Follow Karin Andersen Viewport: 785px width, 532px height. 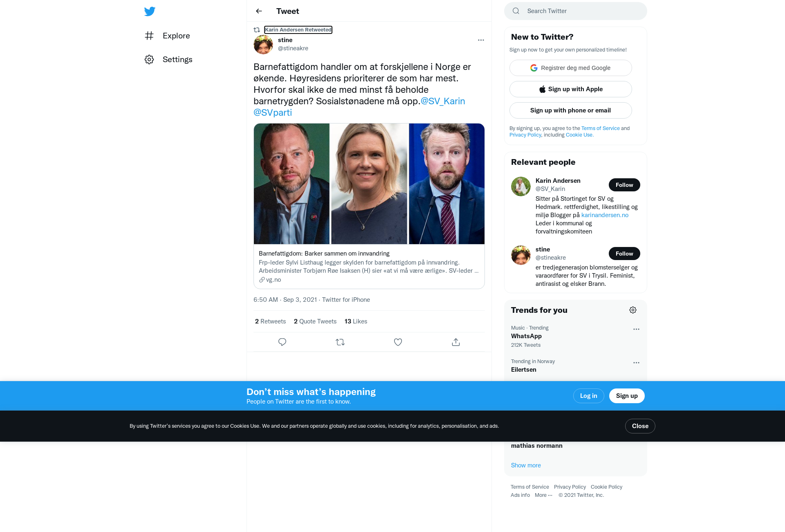pyautogui.click(x=624, y=185)
